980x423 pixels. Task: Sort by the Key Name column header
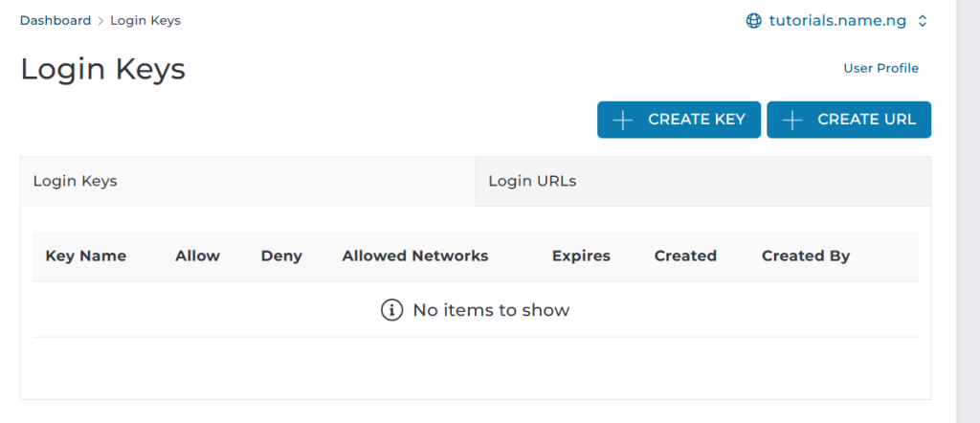pos(86,256)
